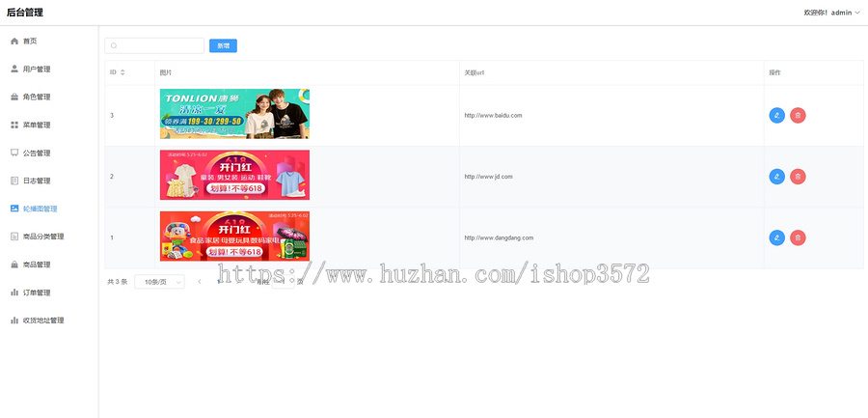Click the chart icon beside 订单管理
The width and height of the screenshot is (868, 418).
pyautogui.click(x=14, y=293)
